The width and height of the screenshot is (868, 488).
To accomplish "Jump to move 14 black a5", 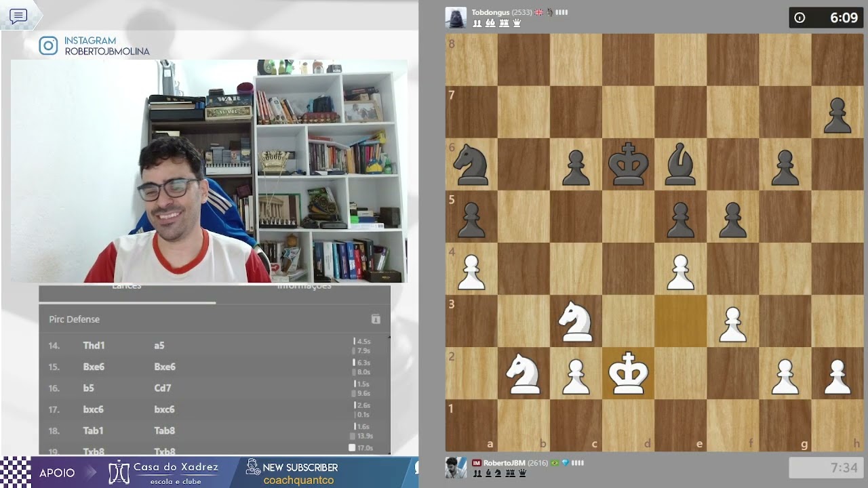I will click(x=159, y=346).
